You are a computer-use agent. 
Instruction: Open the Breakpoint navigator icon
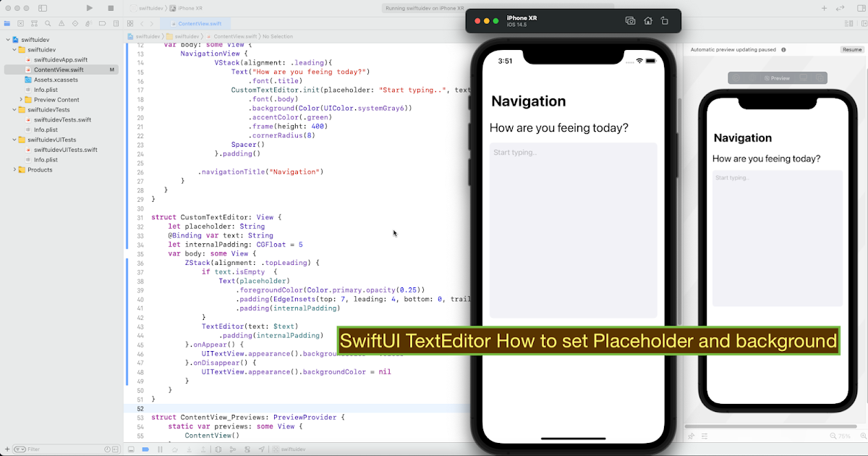click(x=103, y=24)
